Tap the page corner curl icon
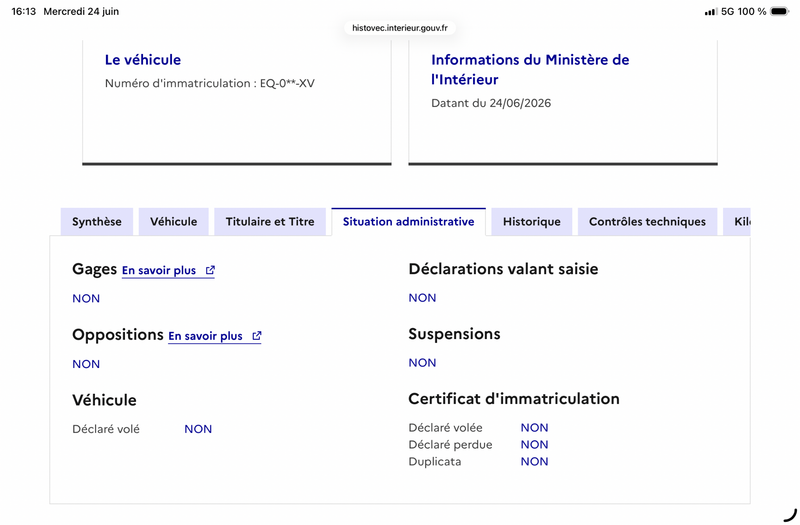 (790, 515)
